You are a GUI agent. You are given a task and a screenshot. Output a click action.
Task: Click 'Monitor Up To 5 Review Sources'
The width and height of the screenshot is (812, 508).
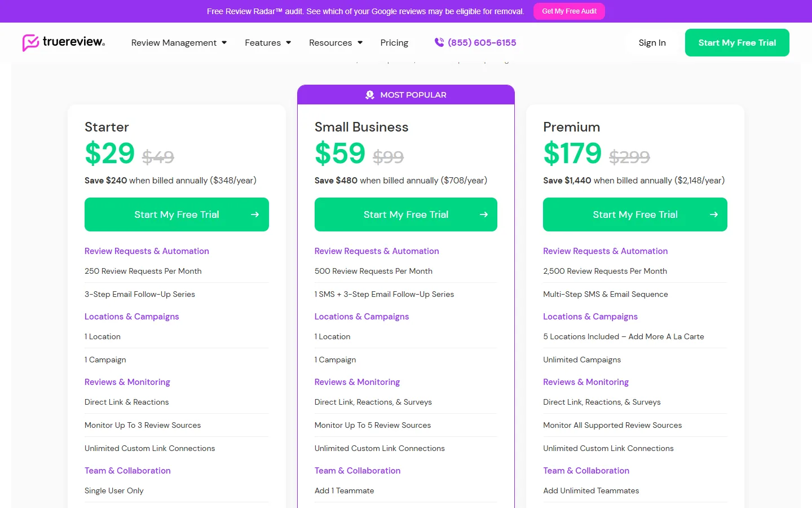coord(373,425)
